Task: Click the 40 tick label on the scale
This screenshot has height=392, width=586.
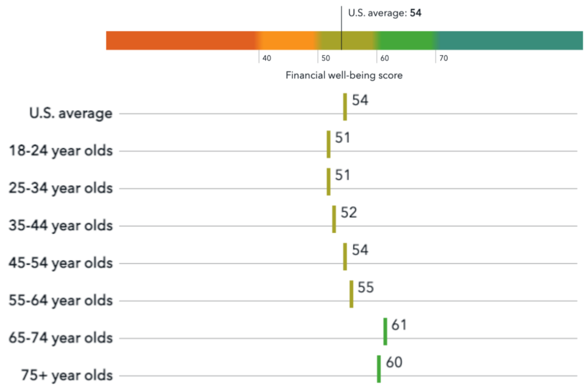Action: 267,58
